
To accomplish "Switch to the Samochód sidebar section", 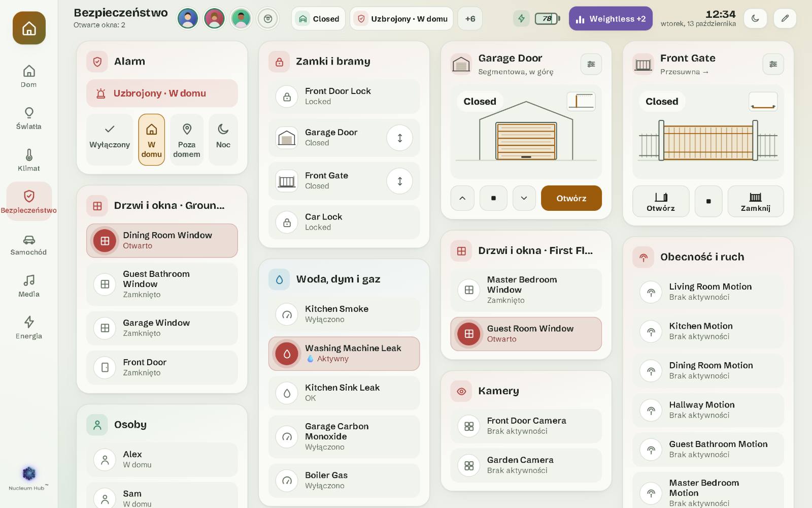I will tap(29, 244).
